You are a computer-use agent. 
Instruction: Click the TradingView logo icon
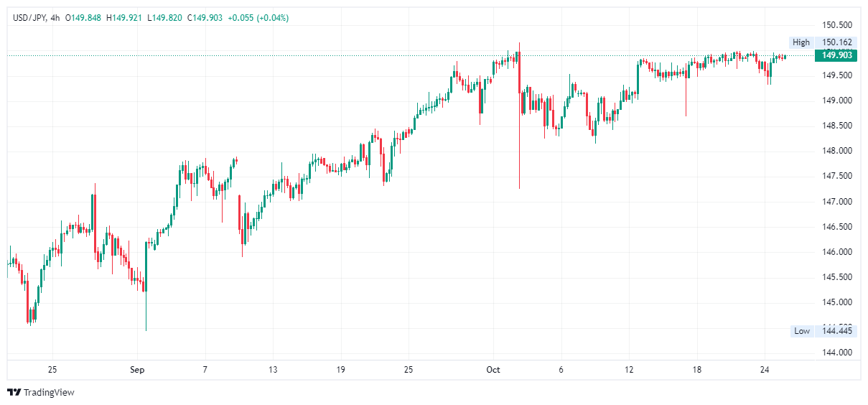click(x=14, y=392)
